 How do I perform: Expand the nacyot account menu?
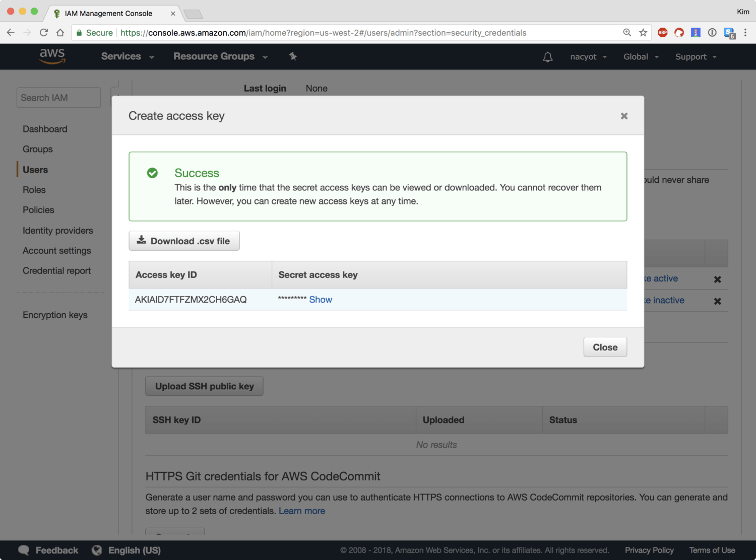pos(588,57)
